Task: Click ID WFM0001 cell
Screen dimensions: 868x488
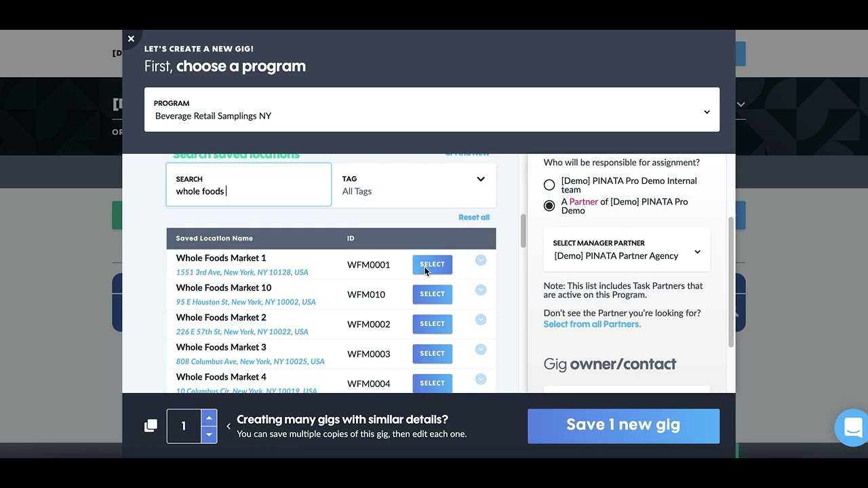Action: [369, 265]
